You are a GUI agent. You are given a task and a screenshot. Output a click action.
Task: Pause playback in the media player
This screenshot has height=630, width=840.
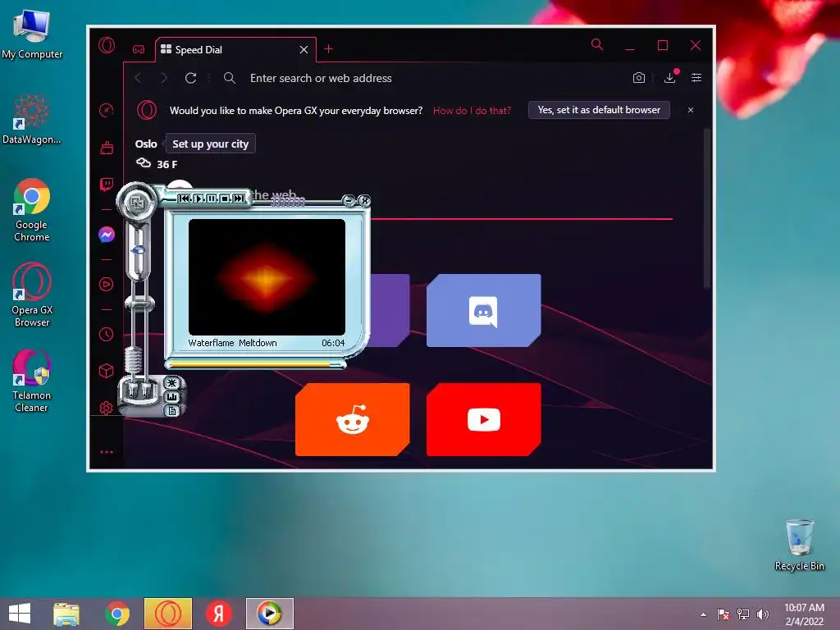[212, 199]
